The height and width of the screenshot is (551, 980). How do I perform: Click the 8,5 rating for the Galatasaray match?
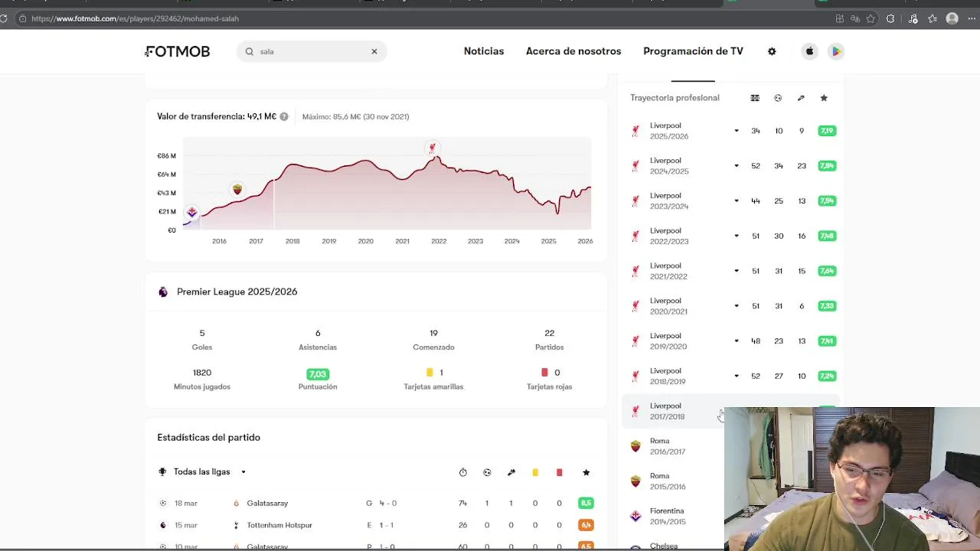586,503
